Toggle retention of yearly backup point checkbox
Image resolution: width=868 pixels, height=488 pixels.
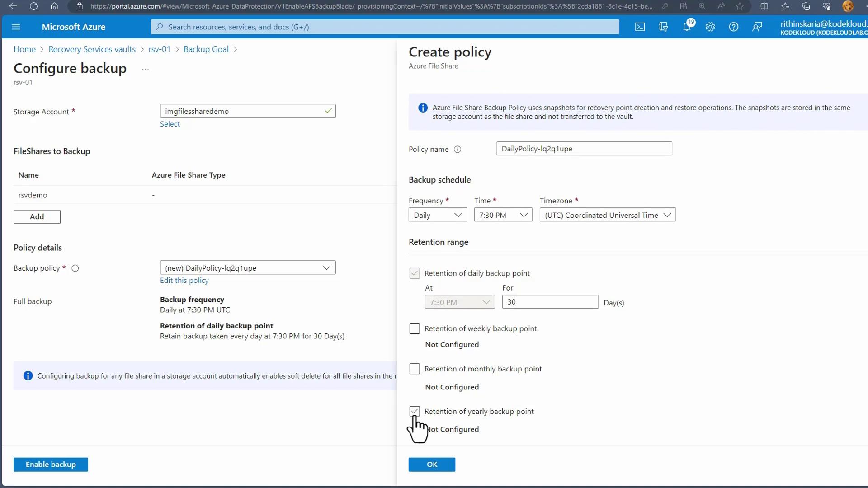point(415,411)
